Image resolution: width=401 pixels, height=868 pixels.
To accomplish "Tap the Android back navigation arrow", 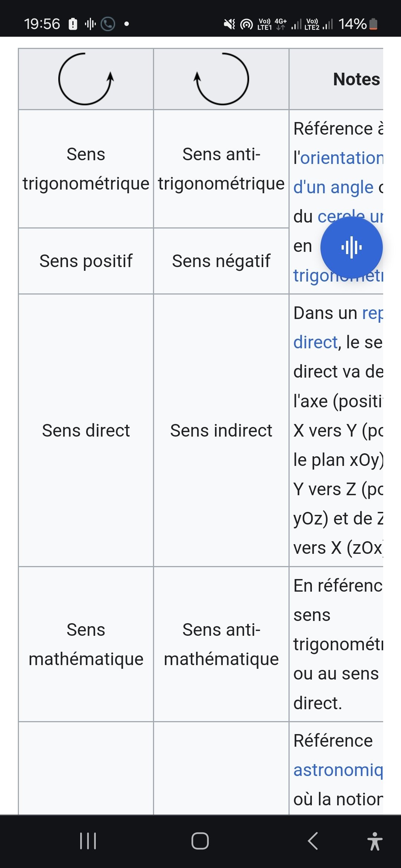I will click(x=313, y=841).
